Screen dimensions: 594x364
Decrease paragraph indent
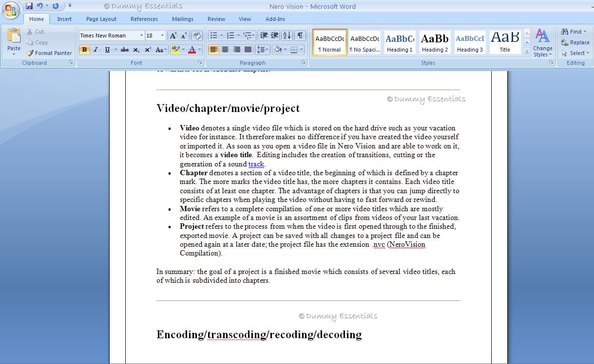[x=264, y=36]
